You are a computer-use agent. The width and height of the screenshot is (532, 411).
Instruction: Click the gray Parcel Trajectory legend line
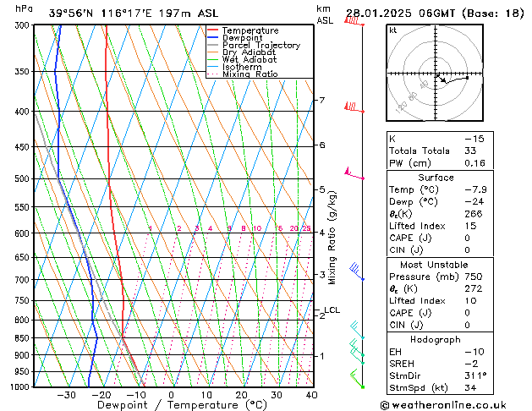(212, 45)
